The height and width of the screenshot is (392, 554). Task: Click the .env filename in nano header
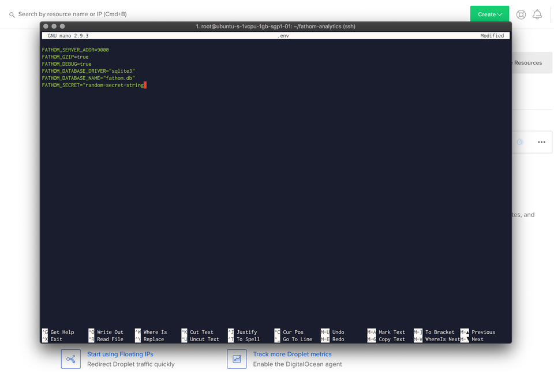(x=283, y=36)
